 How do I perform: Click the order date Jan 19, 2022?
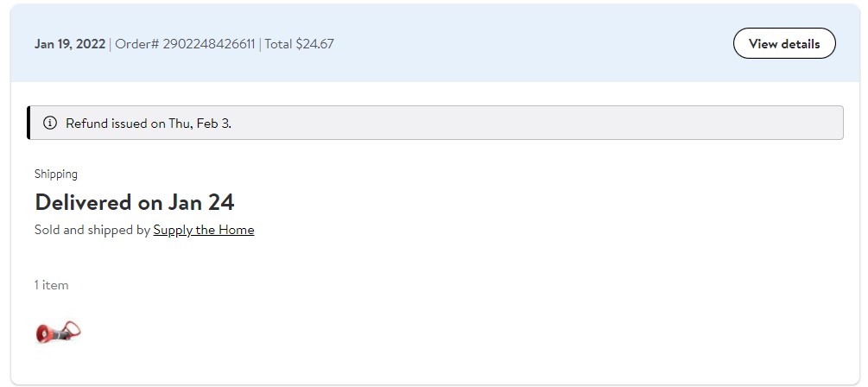[x=70, y=44]
